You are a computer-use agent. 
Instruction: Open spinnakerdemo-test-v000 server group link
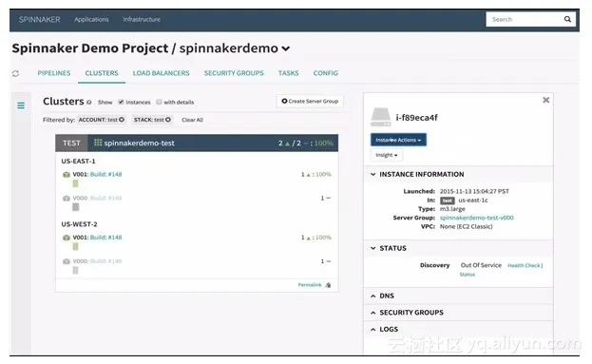(x=477, y=218)
